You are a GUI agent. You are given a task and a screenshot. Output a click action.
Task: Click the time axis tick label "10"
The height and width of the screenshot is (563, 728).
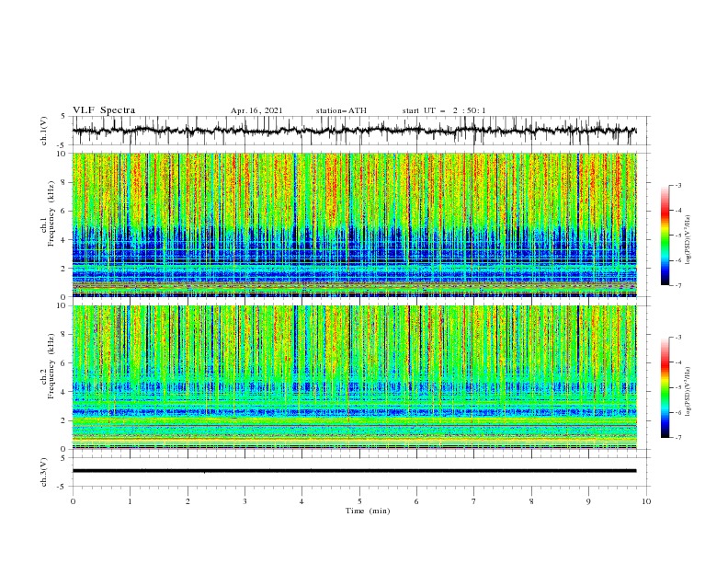coord(646,501)
